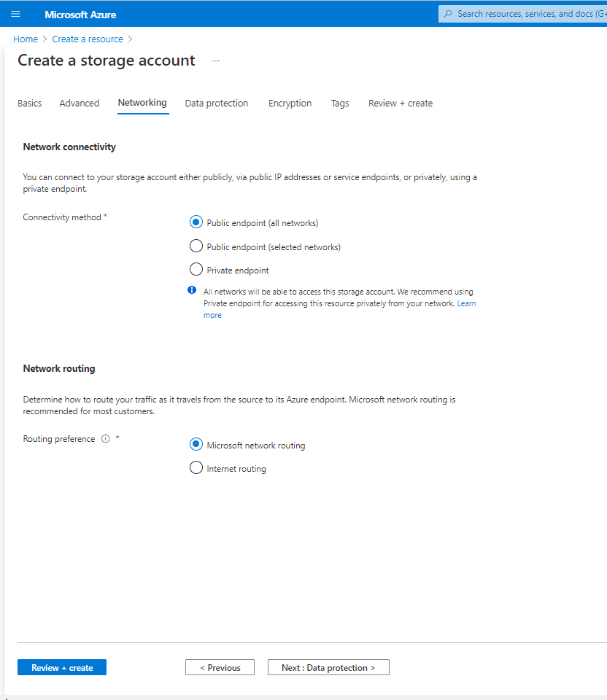Click the ellipsis next to page title

pyautogui.click(x=216, y=61)
